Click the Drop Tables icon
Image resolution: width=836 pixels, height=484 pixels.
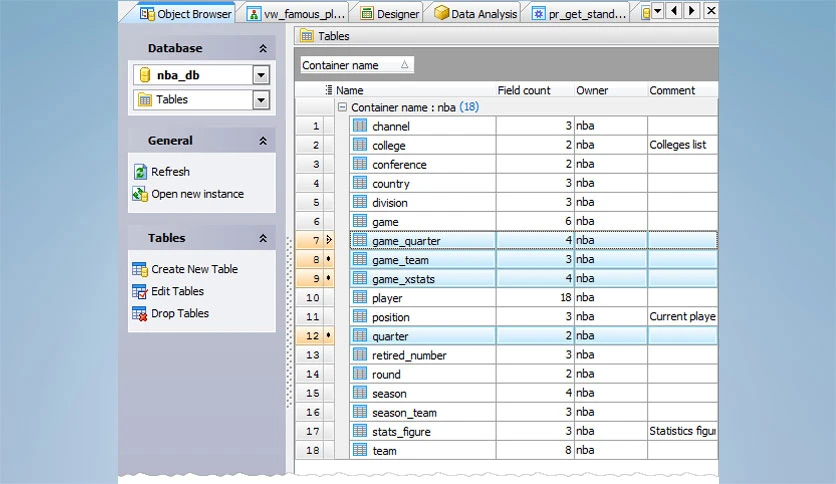pos(140,313)
